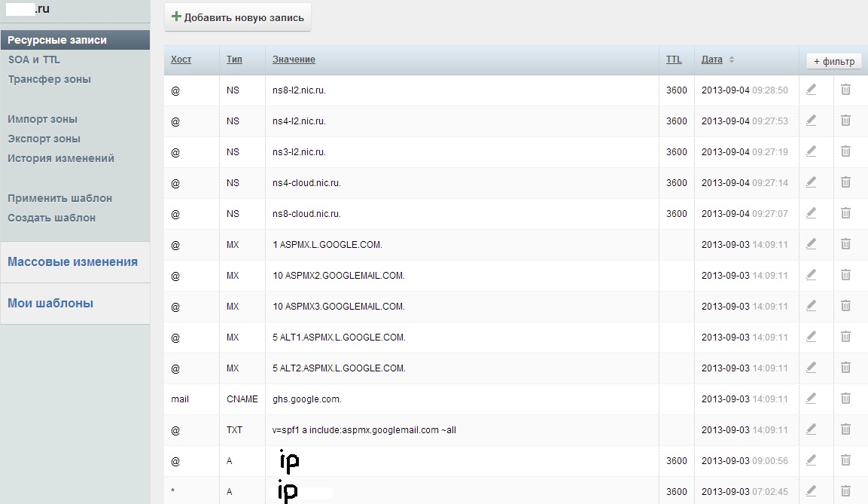
Task: Open Экспорт зоны page
Action: [44, 139]
